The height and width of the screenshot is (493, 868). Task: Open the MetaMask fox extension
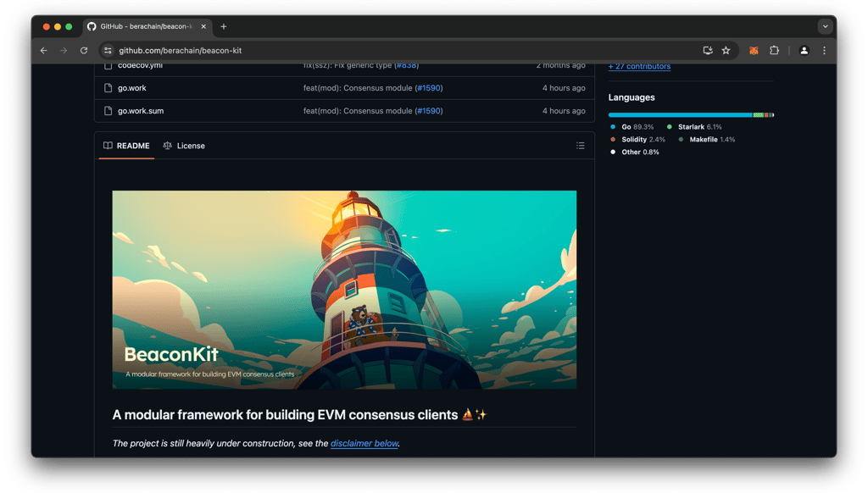pyautogui.click(x=754, y=50)
